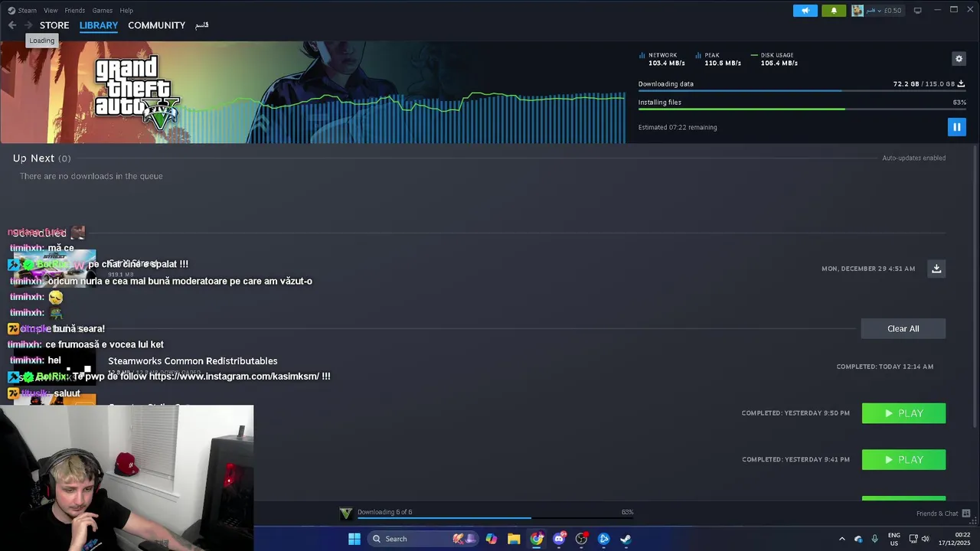Open File Explorer from the taskbar
This screenshot has height=551, width=980.
pos(514,539)
